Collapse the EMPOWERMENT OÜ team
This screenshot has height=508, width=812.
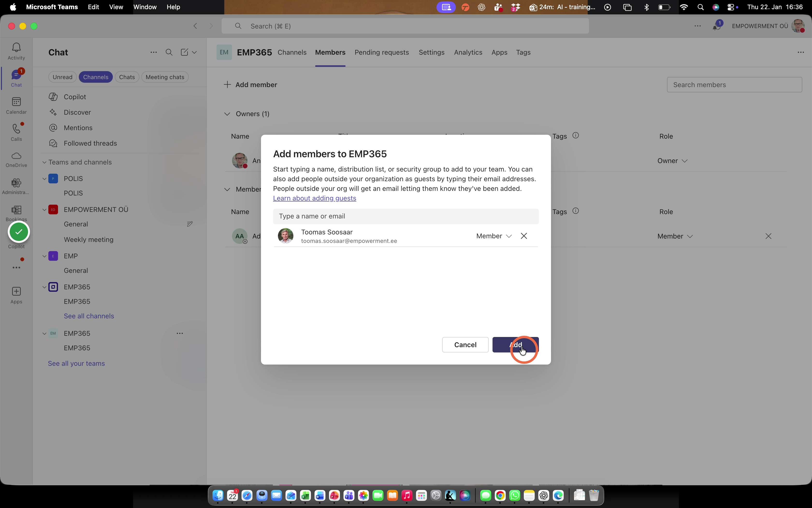44,210
